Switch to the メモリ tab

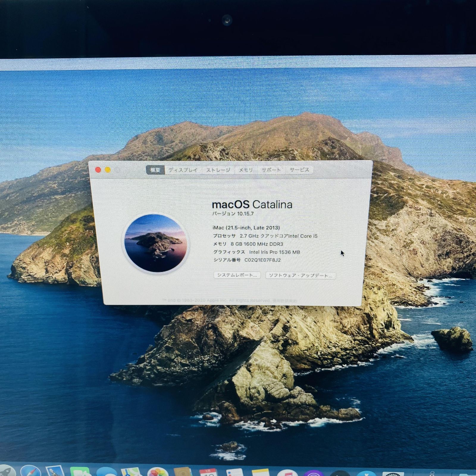point(246,170)
